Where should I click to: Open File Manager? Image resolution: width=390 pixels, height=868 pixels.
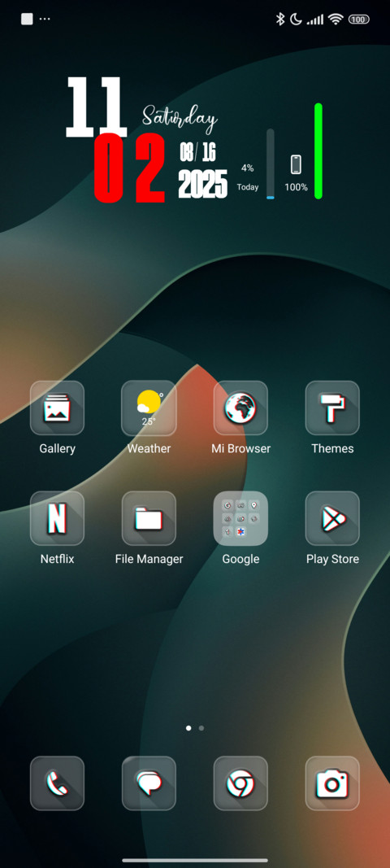point(149,518)
